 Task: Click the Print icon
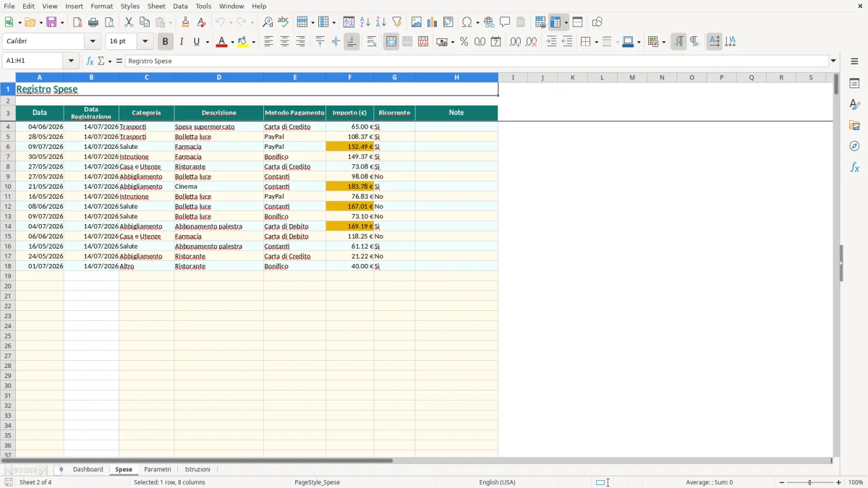(93, 22)
